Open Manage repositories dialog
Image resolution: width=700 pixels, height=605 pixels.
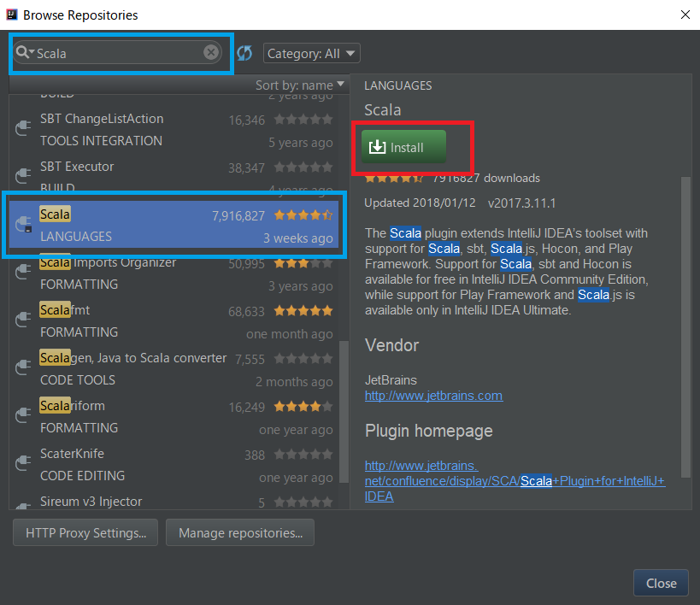point(240,532)
